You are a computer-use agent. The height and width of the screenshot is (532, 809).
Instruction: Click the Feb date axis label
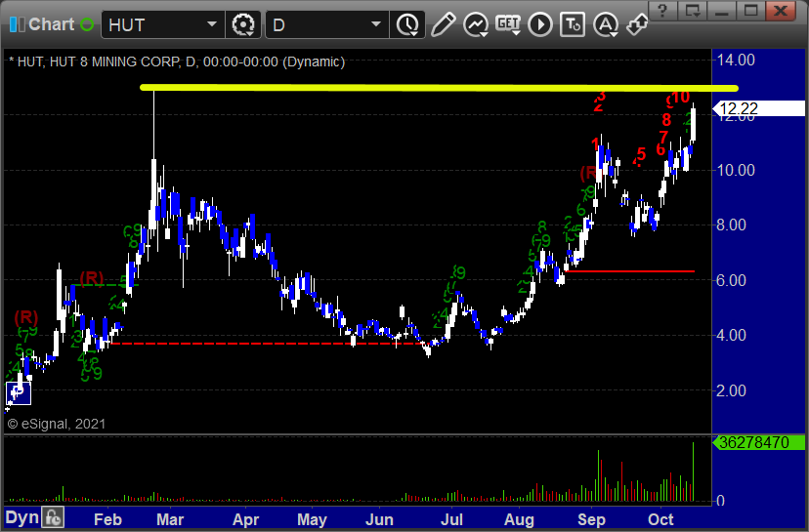[x=107, y=519]
